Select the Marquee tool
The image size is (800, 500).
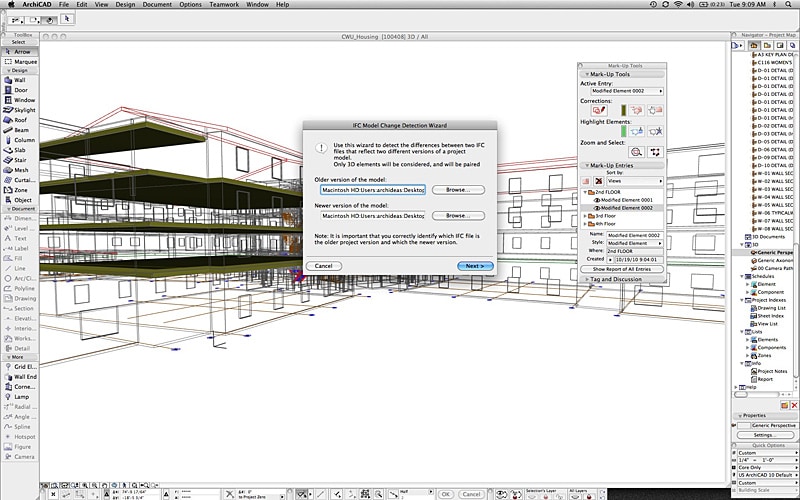coord(19,62)
